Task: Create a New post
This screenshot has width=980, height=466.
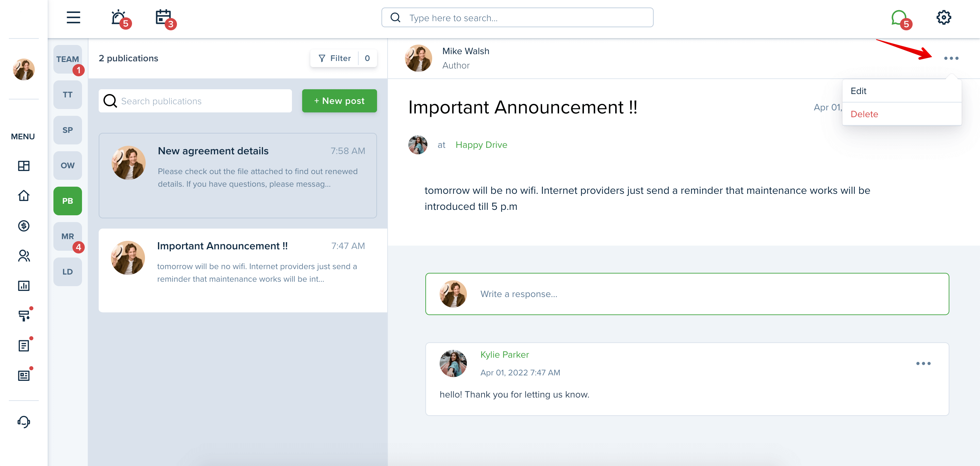Action: [339, 101]
